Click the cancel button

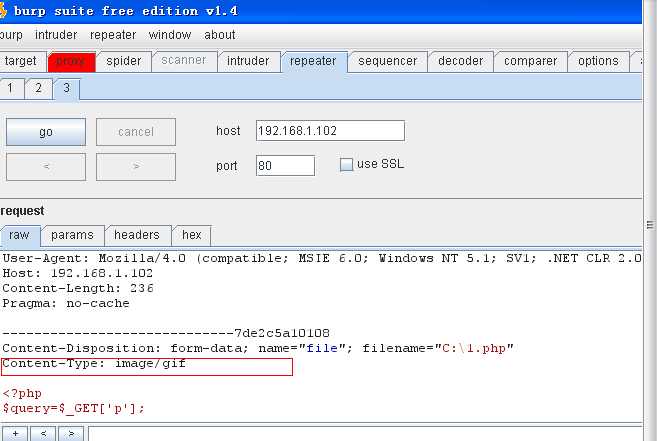coord(136,132)
